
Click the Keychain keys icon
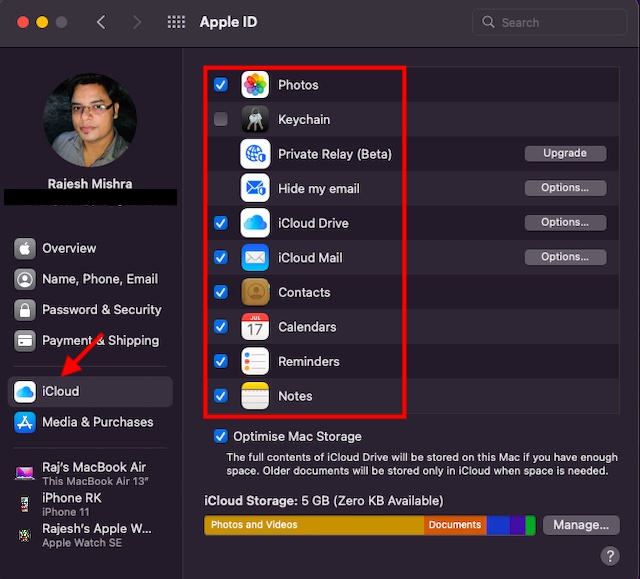[255, 119]
